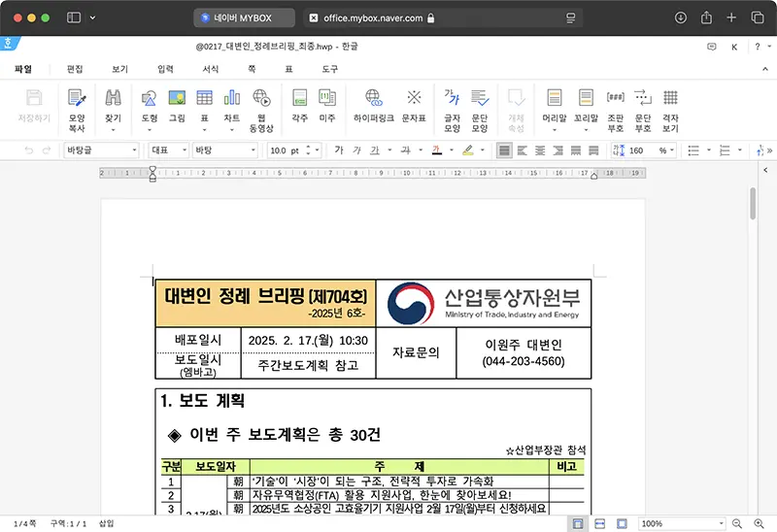Switch to the 서식 tab
777x532 pixels.
pos(211,69)
